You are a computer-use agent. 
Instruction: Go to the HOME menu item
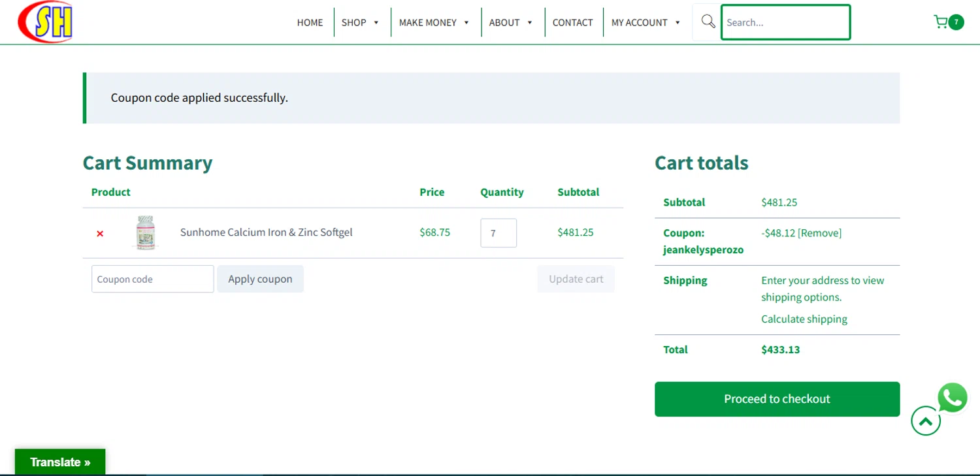(x=310, y=22)
